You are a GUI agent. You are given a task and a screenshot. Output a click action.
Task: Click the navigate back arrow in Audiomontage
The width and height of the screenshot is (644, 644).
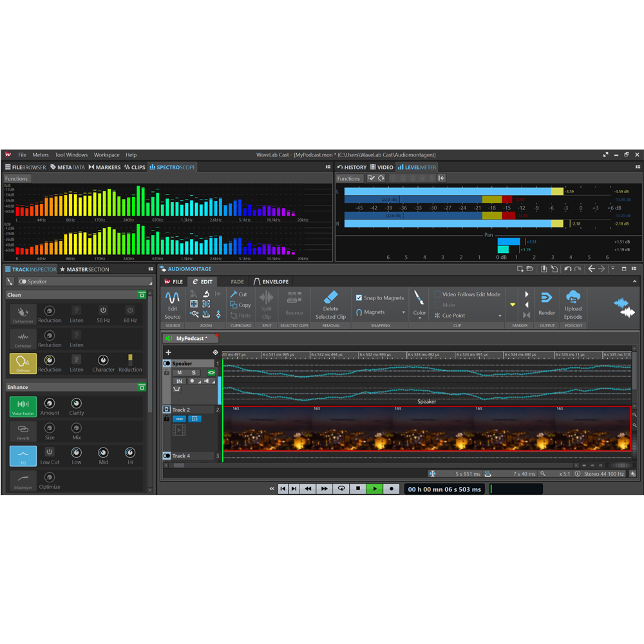(x=591, y=269)
